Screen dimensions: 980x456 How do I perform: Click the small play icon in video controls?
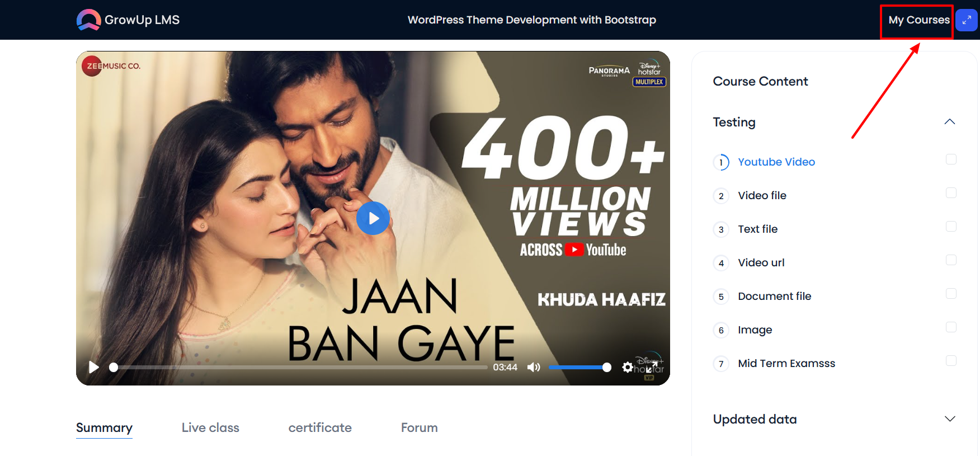pyautogui.click(x=94, y=367)
